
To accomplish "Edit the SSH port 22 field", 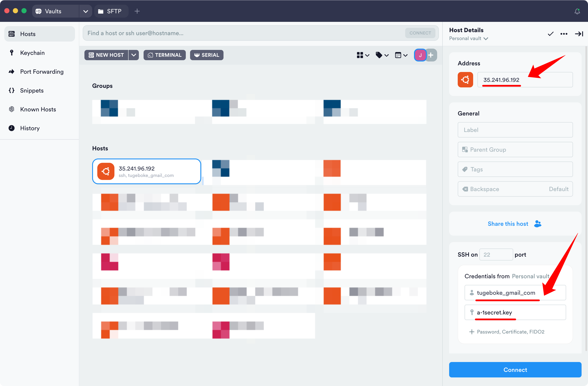I will click(x=496, y=255).
